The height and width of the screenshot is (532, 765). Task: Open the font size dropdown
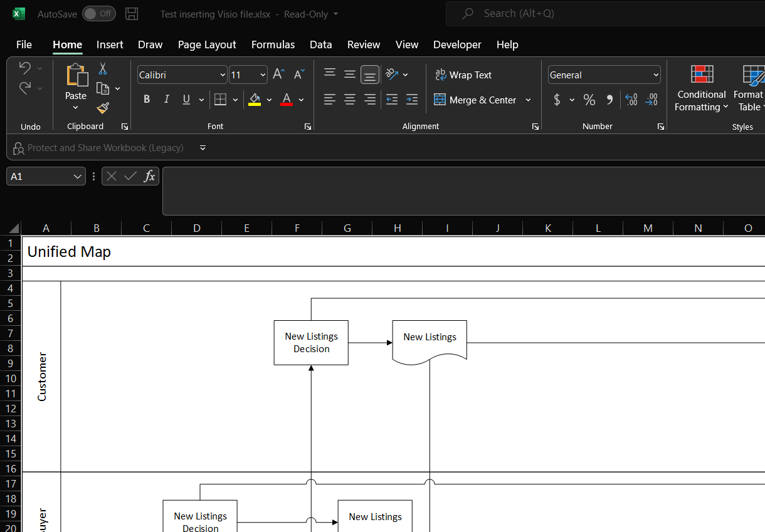pos(263,75)
